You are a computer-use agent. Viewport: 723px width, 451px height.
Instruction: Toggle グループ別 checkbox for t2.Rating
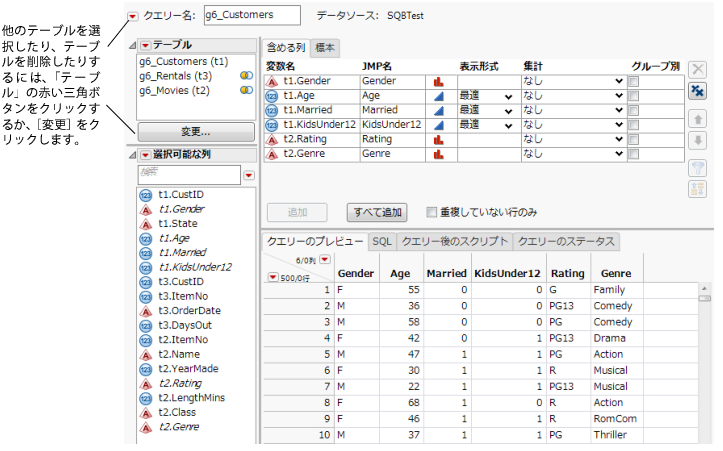(x=634, y=140)
